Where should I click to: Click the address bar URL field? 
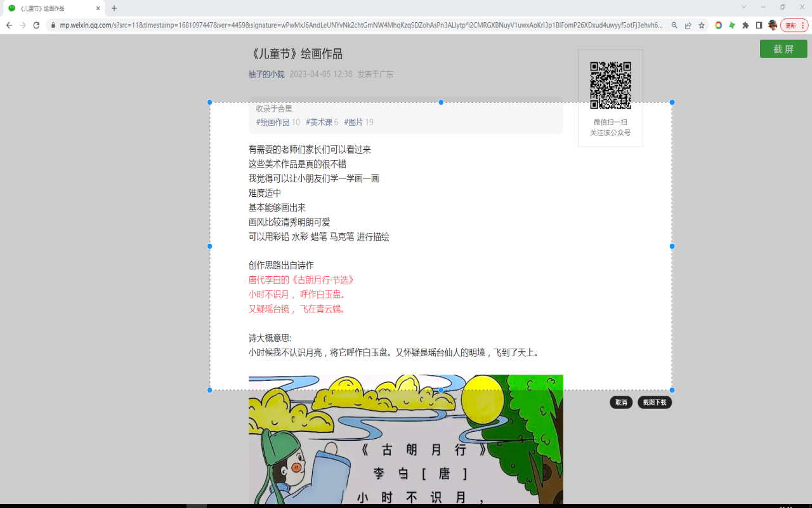pos(362,25)
